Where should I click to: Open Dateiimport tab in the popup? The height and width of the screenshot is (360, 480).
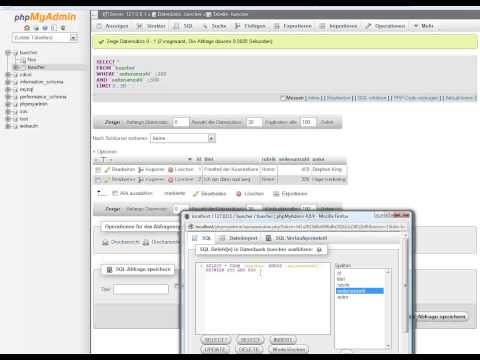pos(239,238)
